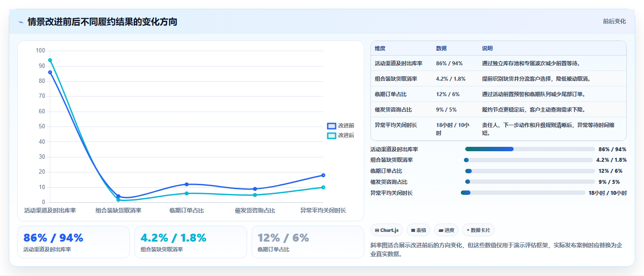This screenshot has width=644, height=276.
Task: Click the 临期订单占比 table row label
Action: tap(391, 94)
